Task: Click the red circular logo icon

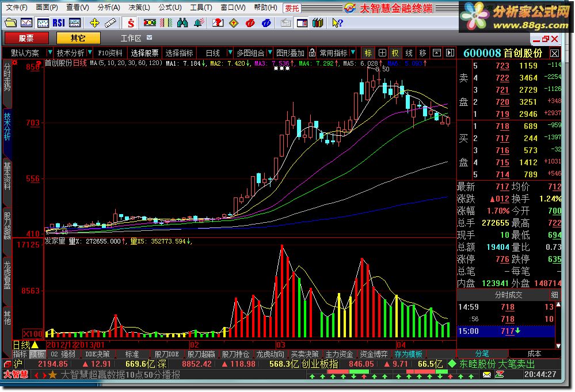Action: [250, 22]
